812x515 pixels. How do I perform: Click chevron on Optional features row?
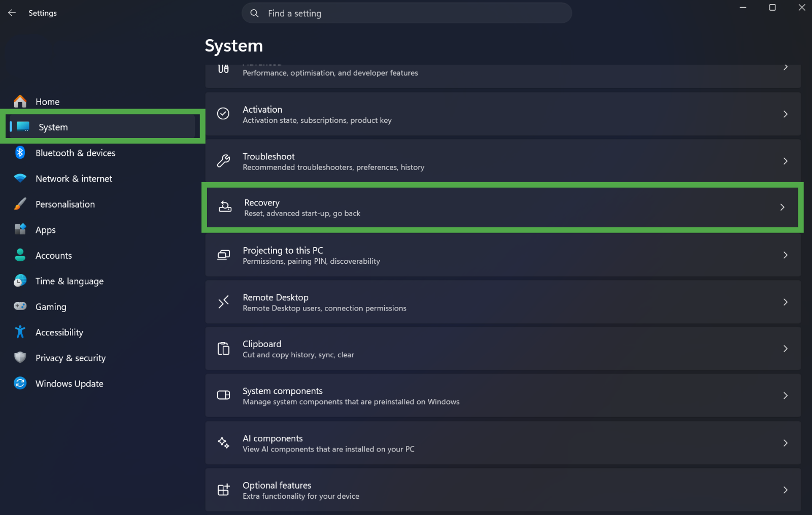coord(785,490)
